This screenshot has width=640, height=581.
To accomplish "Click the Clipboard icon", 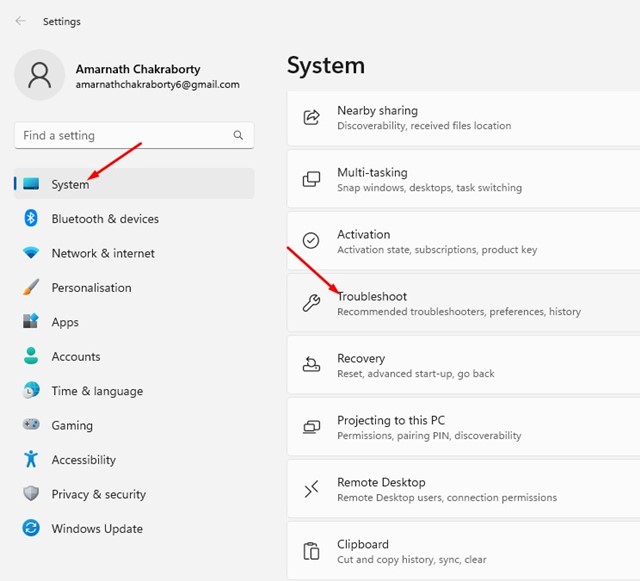I will pyautogui.click(x=311, y=552).
